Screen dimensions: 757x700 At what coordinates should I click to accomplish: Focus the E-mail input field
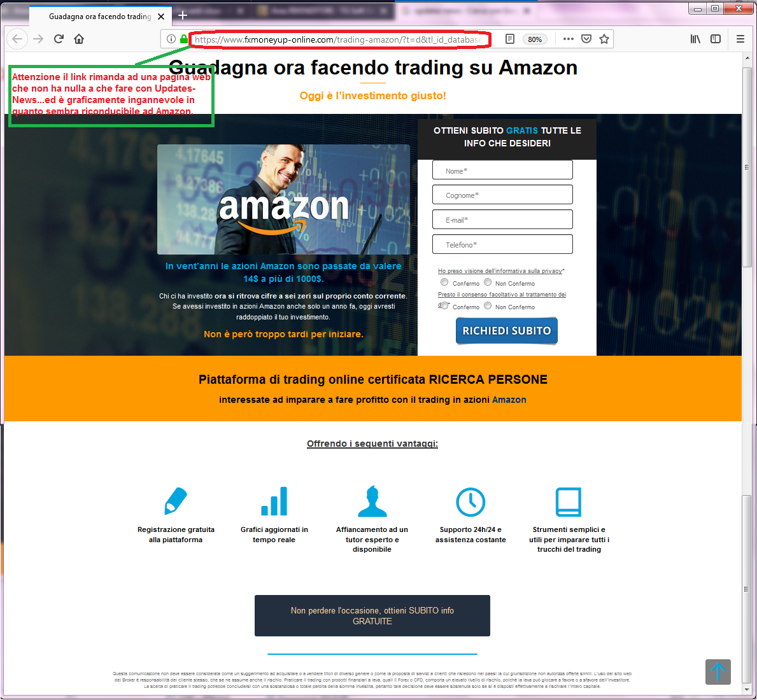pos(502,220)
